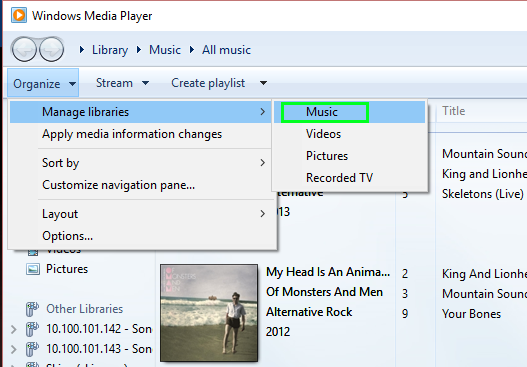Click the Back navigation arrow button
Viewport: 527px width, 367px height.
24,50
